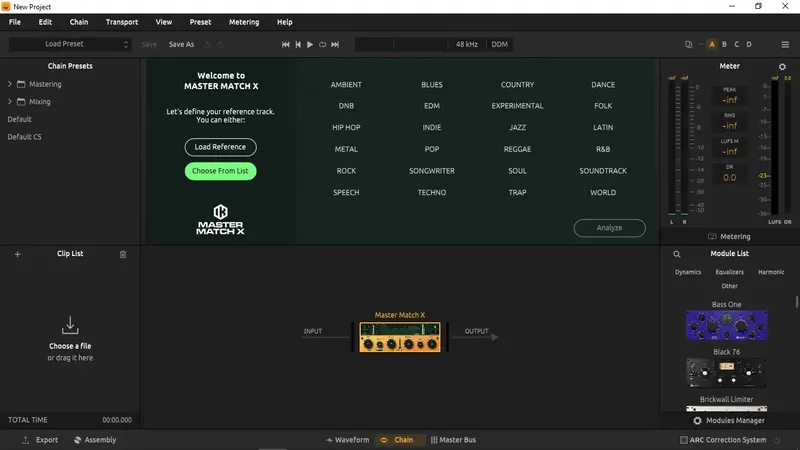Pick the Bass One module thumbnail

click(727, 325)
